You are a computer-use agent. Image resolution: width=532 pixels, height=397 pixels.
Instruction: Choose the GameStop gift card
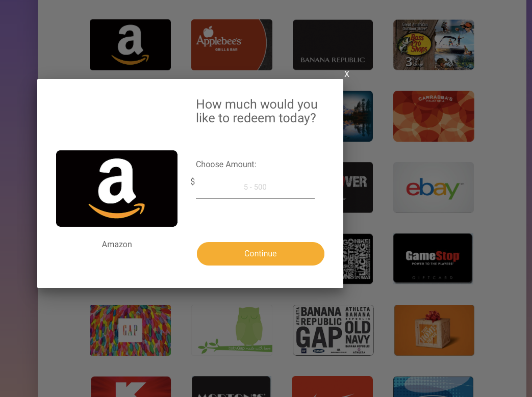click(x=433, y=258)
